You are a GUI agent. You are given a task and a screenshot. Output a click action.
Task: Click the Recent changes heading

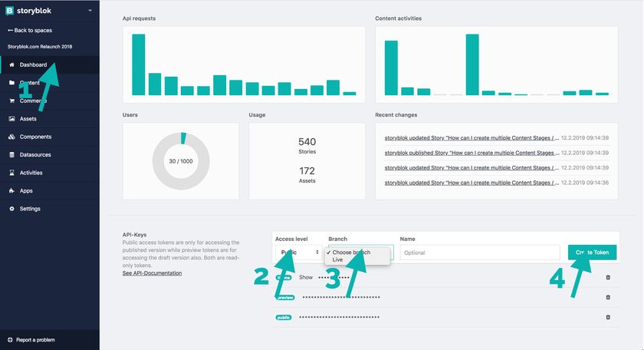coord(396,114)
